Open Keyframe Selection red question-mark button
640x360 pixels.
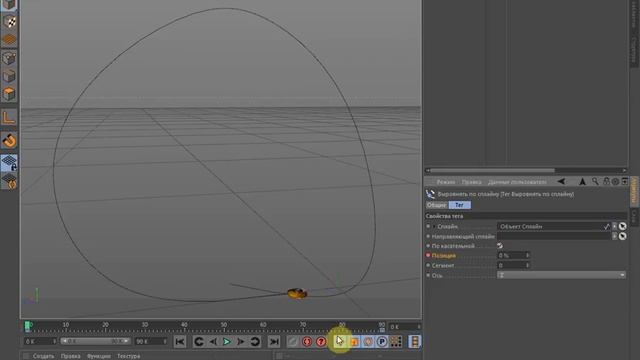[x=321, y=342]
